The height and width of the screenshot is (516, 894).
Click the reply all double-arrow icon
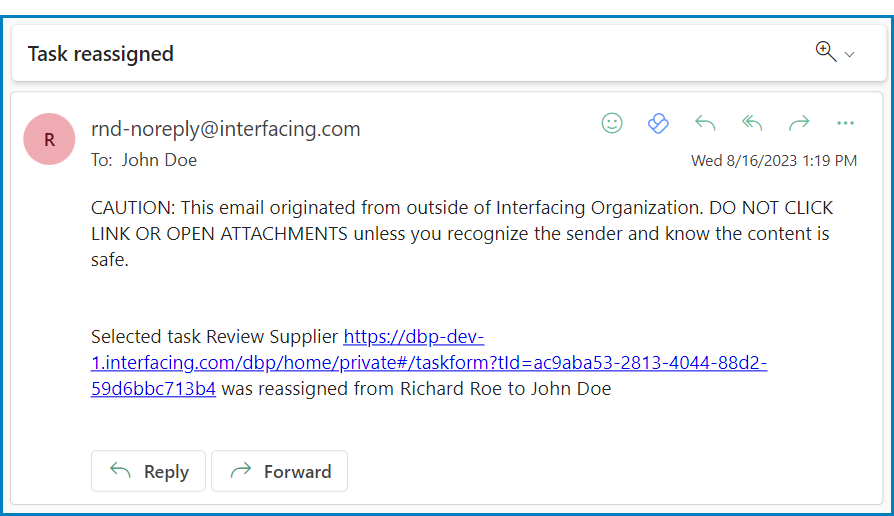tap(752, 123)
